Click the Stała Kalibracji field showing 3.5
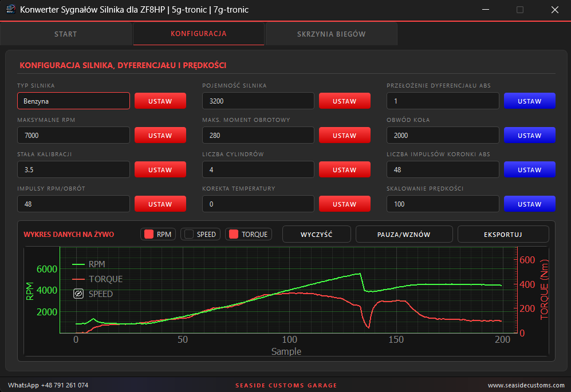Image resolution: width=571 pixels, height=392 pixels. tap(73, 169)
